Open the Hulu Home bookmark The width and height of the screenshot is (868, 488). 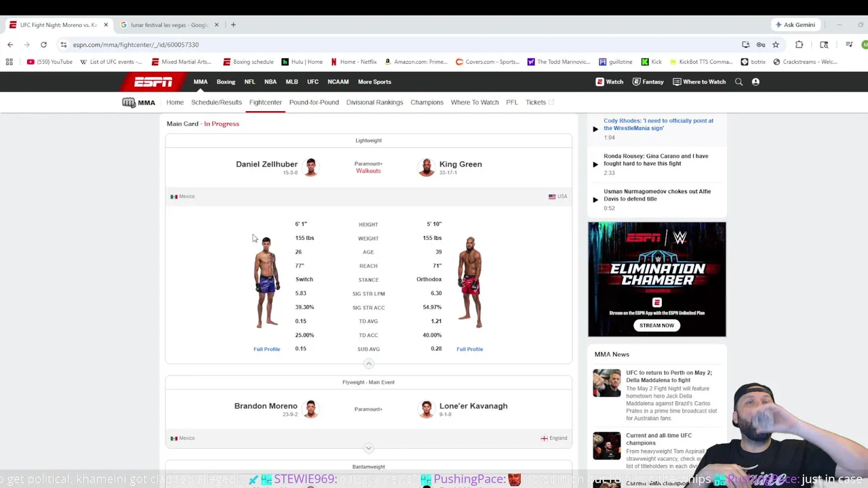pos(302,62)
